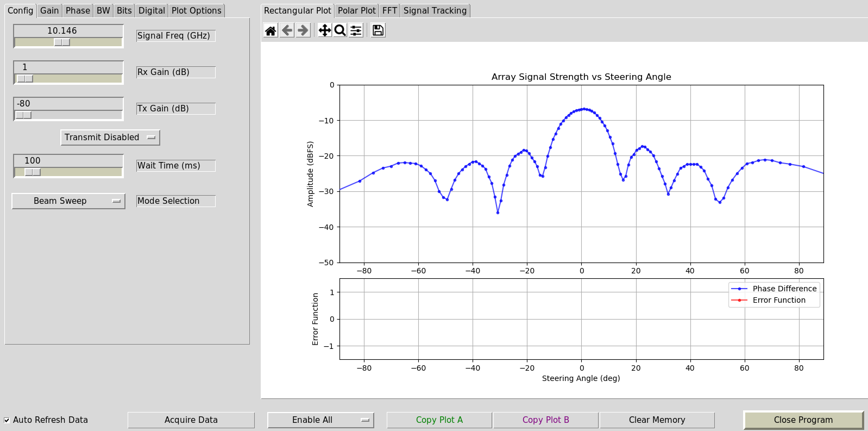Open Configure subplots settings icon
This screenshot has width=868, height=431.
356,30
